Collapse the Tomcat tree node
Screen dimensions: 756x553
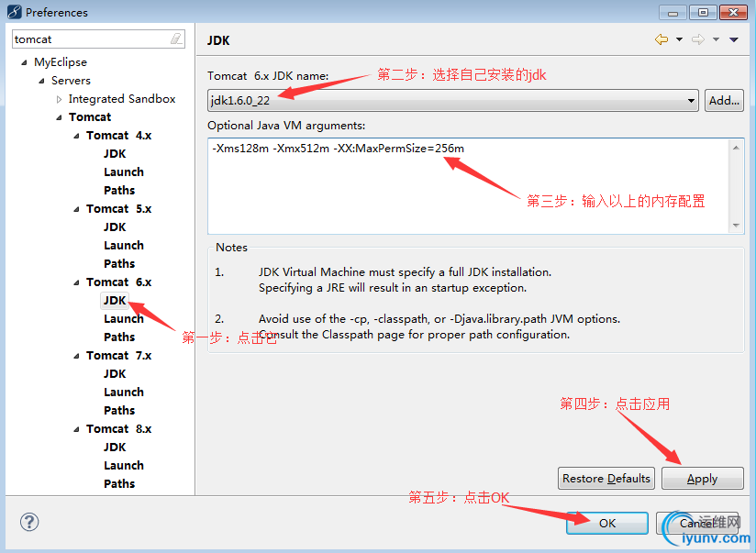click(59, 117)
